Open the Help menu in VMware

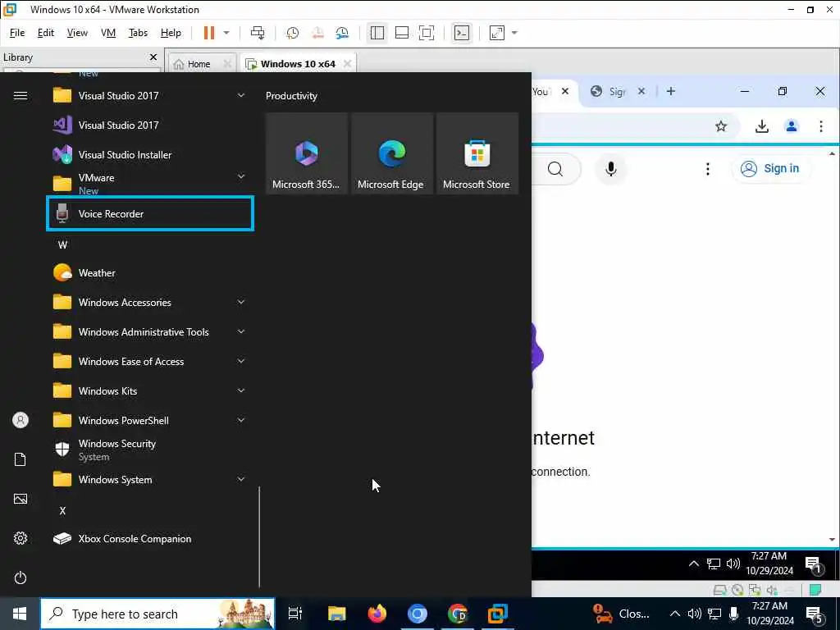(x=171, y=33)
